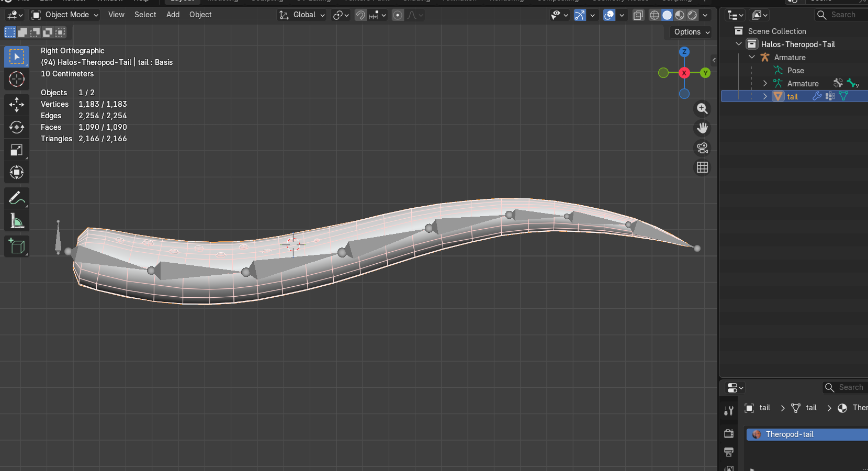Switch to wireframe shading

[654, 15]
